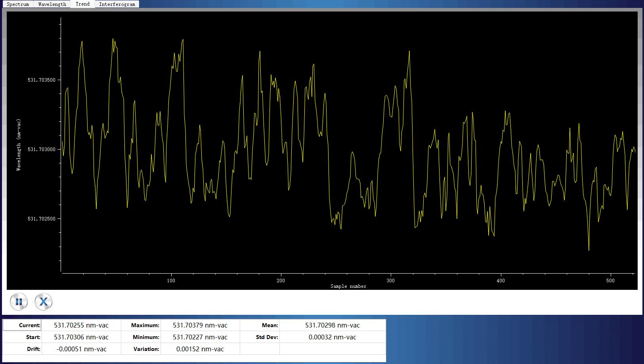This screenshot has height=364, width=644.
Task: Click the blue X clear button
Action: [x=44, y=302]
